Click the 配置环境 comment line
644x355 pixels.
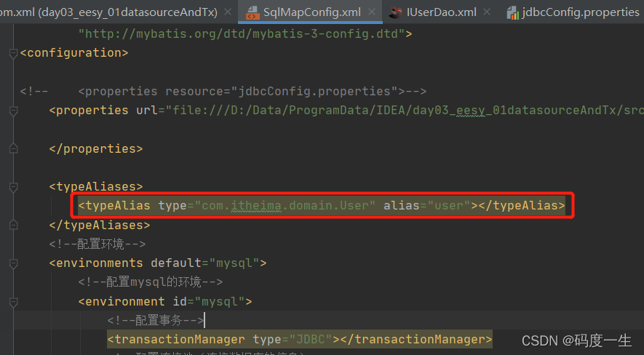click(98, 244)
